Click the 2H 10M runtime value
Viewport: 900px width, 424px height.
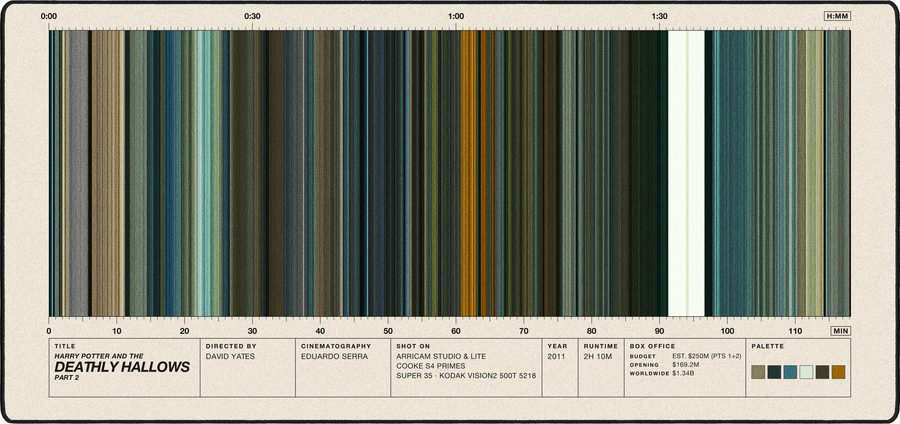point(597,356)
